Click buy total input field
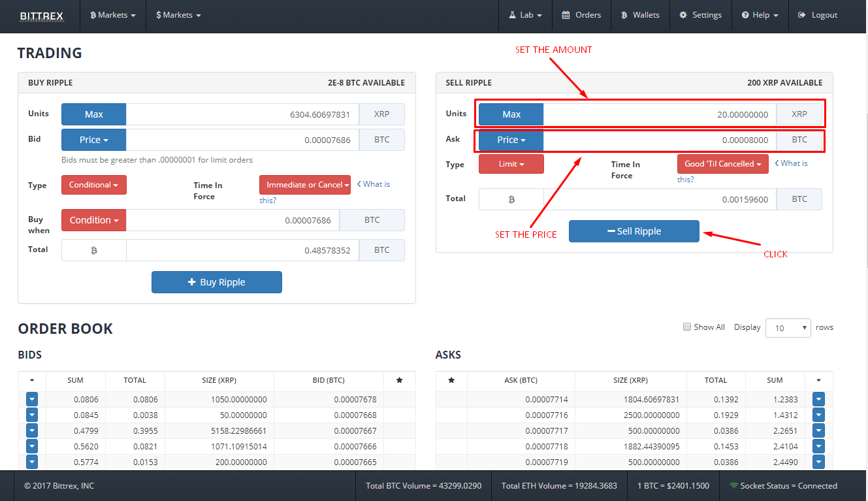The image size is (868, 501). (242, 250)
